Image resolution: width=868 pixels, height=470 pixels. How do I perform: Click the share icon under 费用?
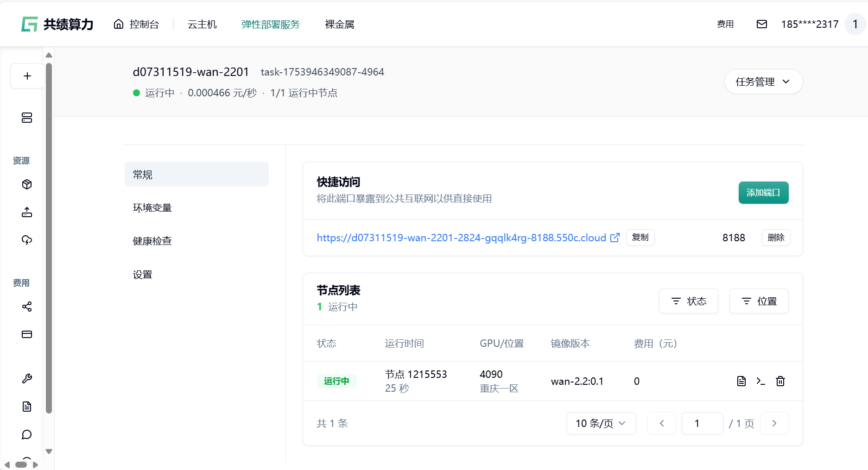coord(27,307)
